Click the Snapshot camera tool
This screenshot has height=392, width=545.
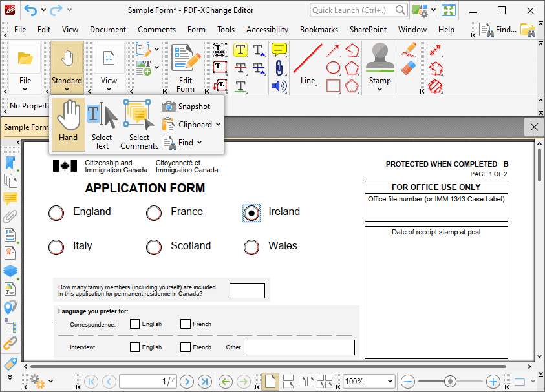(x=186, y=107)
